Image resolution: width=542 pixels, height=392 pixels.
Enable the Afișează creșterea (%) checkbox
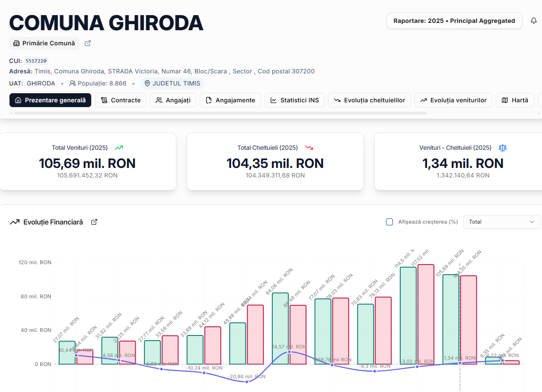389,222
